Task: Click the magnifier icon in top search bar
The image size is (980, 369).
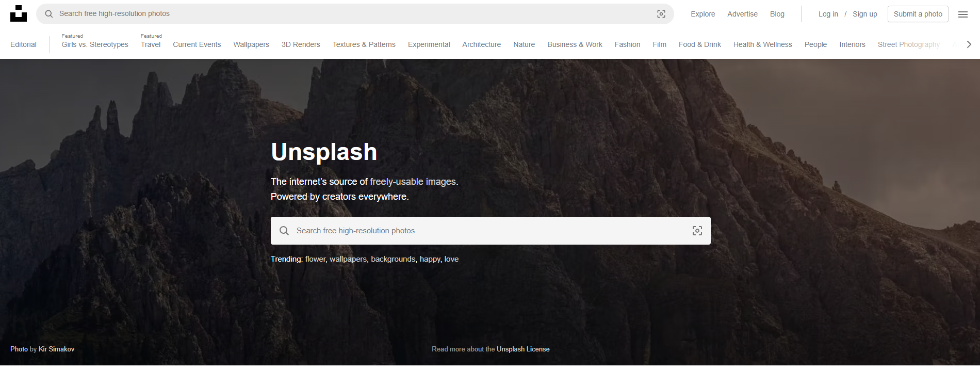Action: (49, 14)
